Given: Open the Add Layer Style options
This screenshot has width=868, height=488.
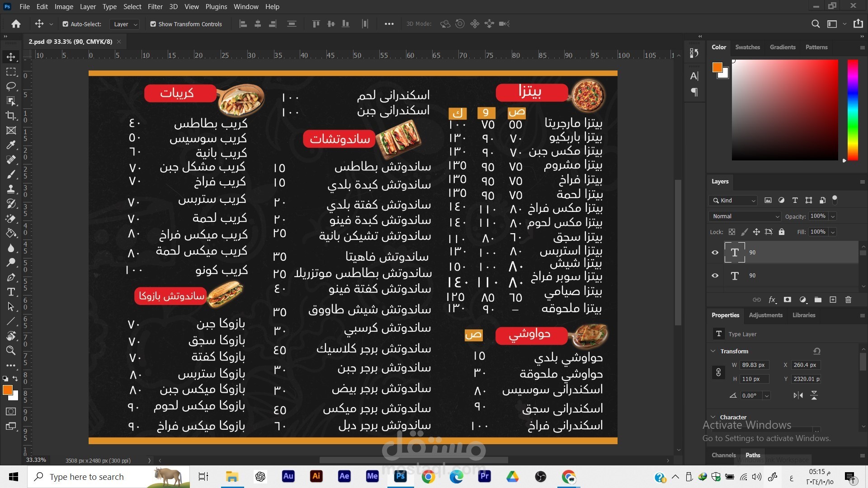Looking at the screenshot, I should [772, 300].
